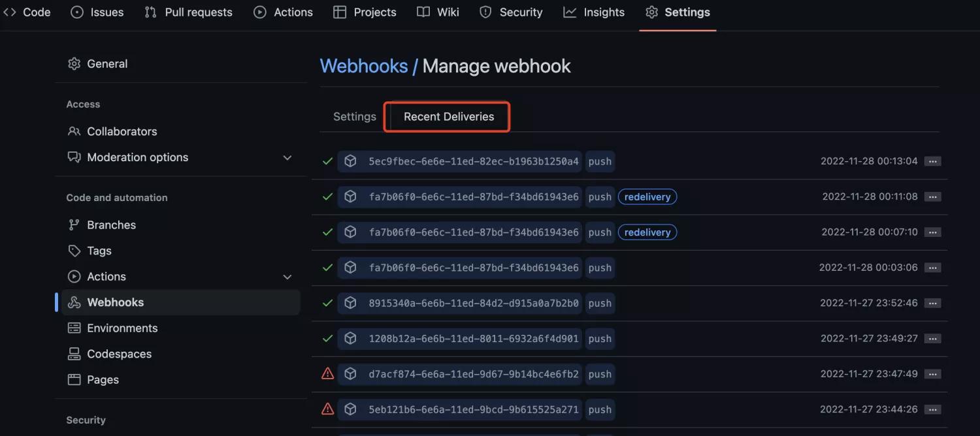Open General settings in sidebar
The image size is (980, 436).
click(x=107, y=64)
